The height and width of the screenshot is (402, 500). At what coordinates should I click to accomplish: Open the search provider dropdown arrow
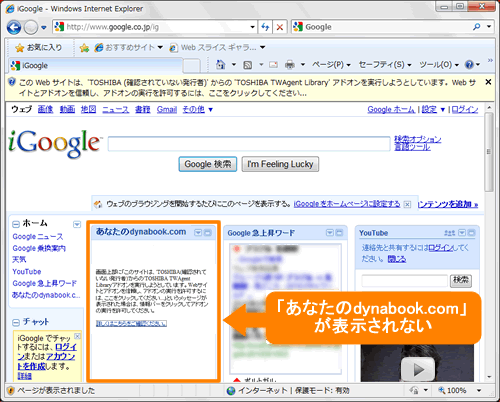pyautogui.click(x=489, y=27)
